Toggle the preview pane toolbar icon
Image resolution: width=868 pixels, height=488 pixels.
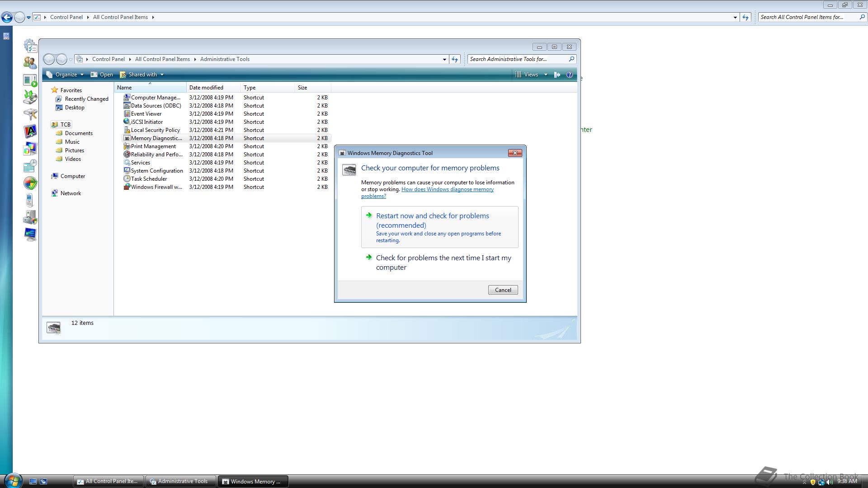coord(557,75)
